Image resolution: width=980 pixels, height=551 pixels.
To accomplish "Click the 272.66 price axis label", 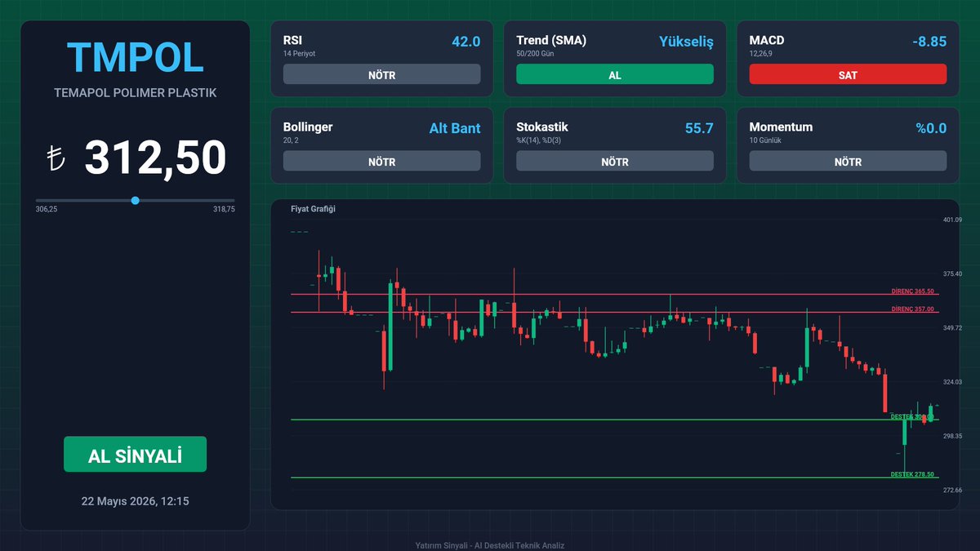I will tap(952, 490).
